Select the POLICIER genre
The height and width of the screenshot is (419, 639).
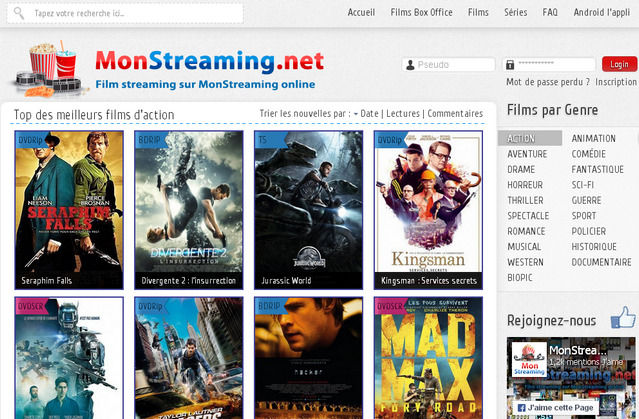pos(588,232)
